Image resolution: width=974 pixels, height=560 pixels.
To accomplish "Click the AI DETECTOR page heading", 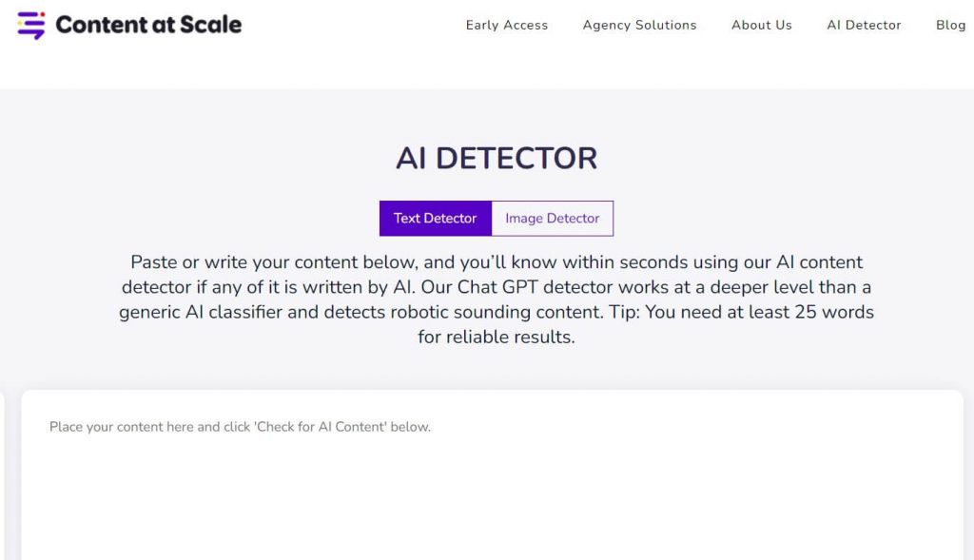I will 497,158.
